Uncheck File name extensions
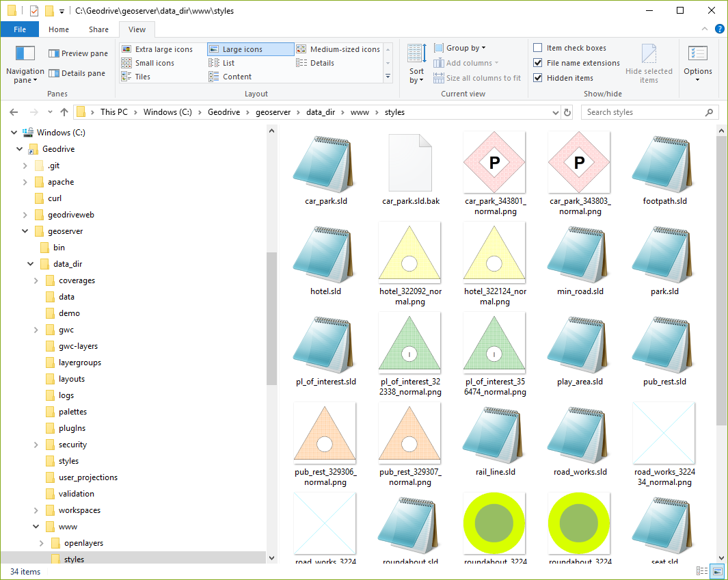The width and height of the screenshot is (728, 580). click(538, 63)
